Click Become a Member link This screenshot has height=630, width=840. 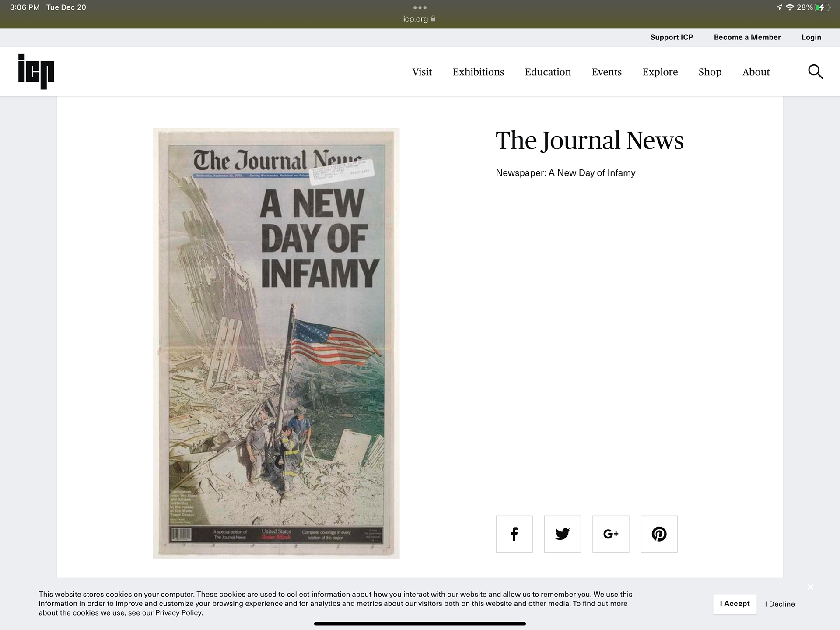[747, 37]
